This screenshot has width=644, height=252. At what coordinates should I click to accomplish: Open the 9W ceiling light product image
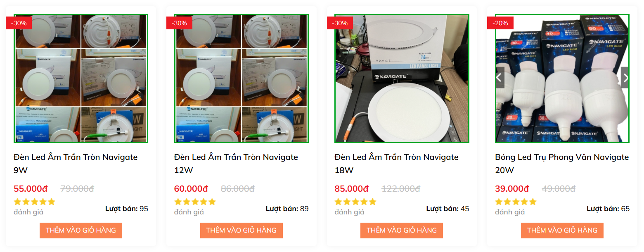[81, 78]
